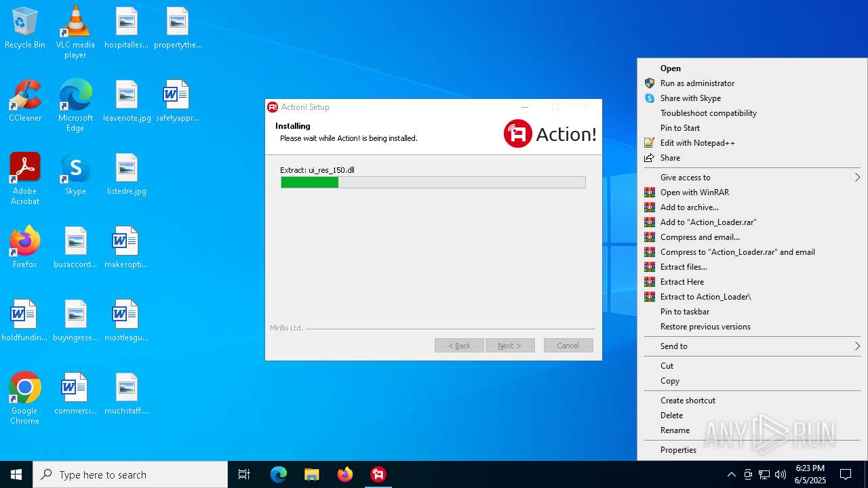Open volume control tray icon

click(x=781, y=474)
